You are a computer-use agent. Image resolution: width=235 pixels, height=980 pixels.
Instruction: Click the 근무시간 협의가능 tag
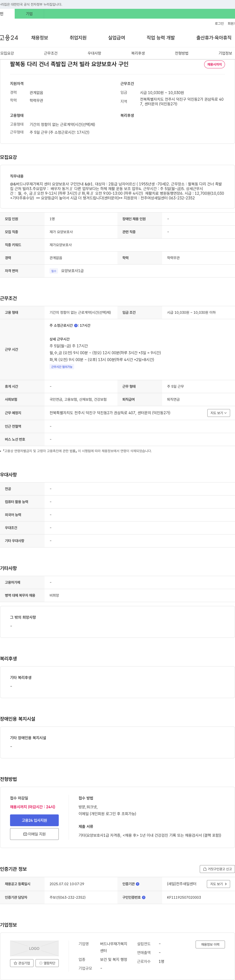click(62, 367)
